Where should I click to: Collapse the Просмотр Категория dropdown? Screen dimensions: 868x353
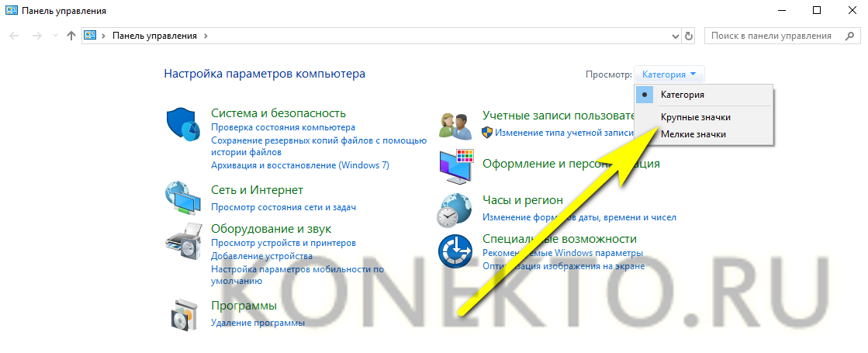click(669, 74)
